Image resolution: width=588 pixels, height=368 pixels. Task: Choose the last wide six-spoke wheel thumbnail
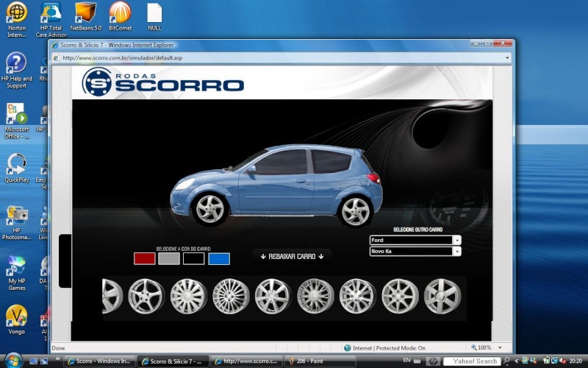pos(442,297)
